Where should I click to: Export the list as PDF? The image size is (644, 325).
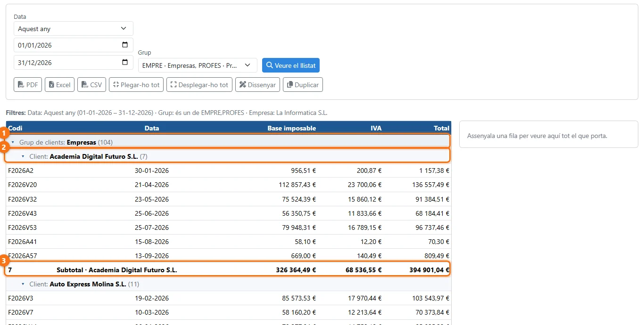coord(28,85)
